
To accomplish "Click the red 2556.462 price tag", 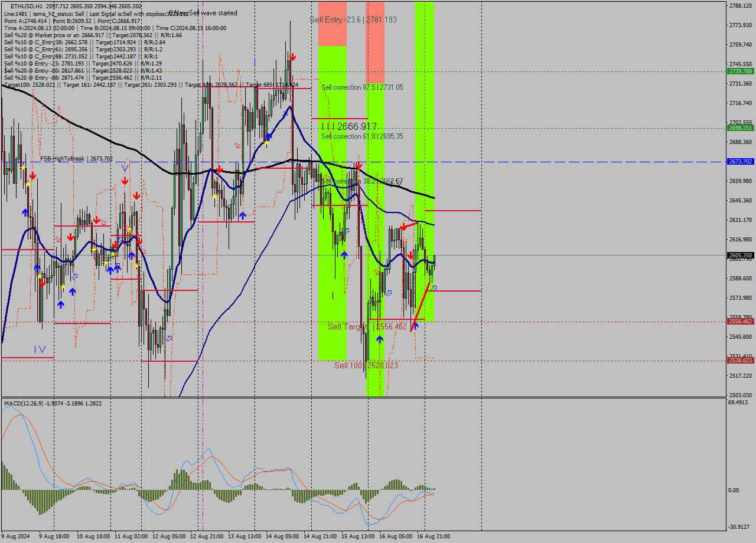I will pos(740,322).
